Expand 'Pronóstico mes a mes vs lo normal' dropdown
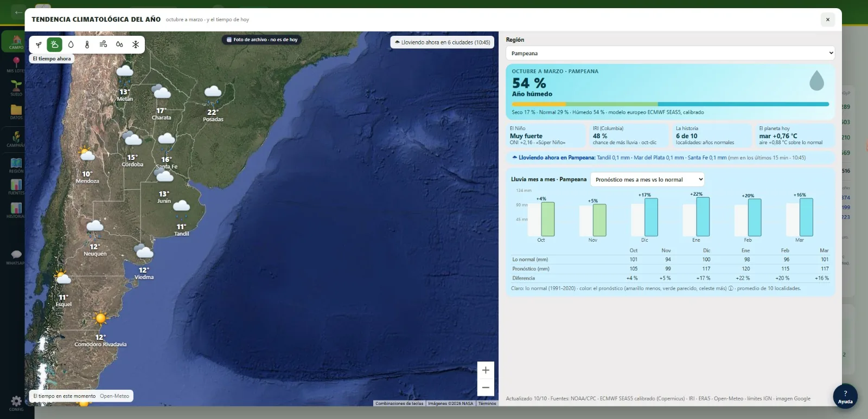 tap(647, 179)
